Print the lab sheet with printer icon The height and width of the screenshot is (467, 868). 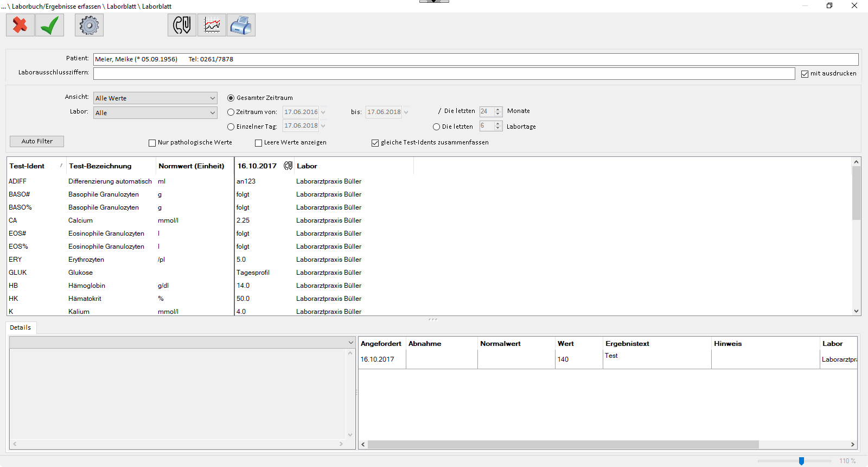coord(241,25)
